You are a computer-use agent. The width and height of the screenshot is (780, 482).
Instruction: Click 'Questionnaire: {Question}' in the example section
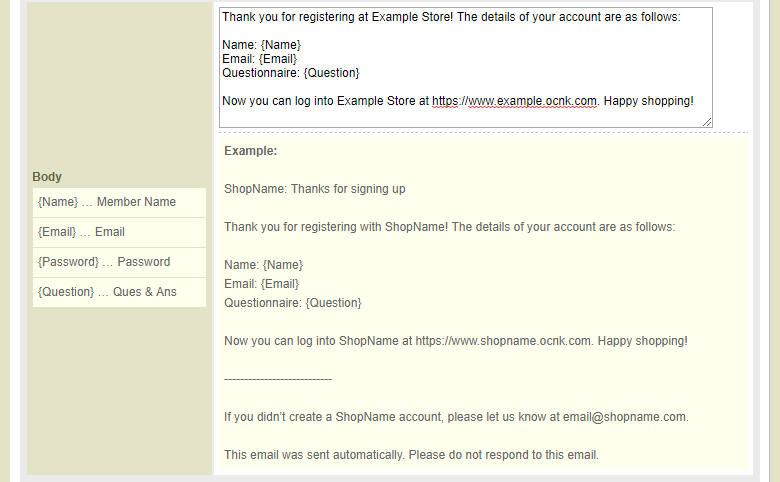(292, 303)
